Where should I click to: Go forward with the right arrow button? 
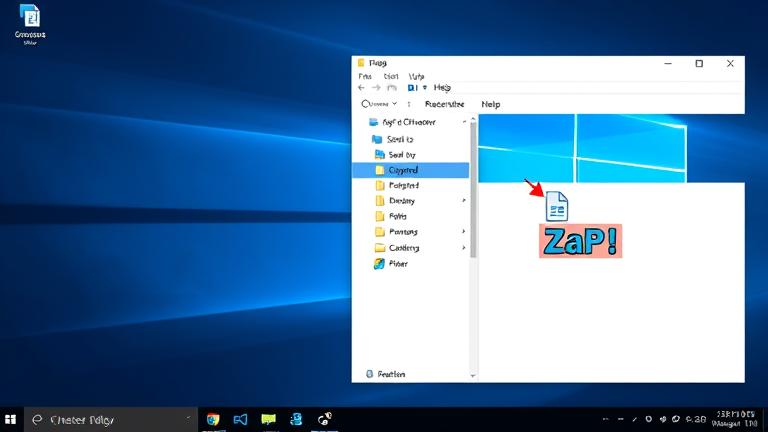(x=376, y=88)
